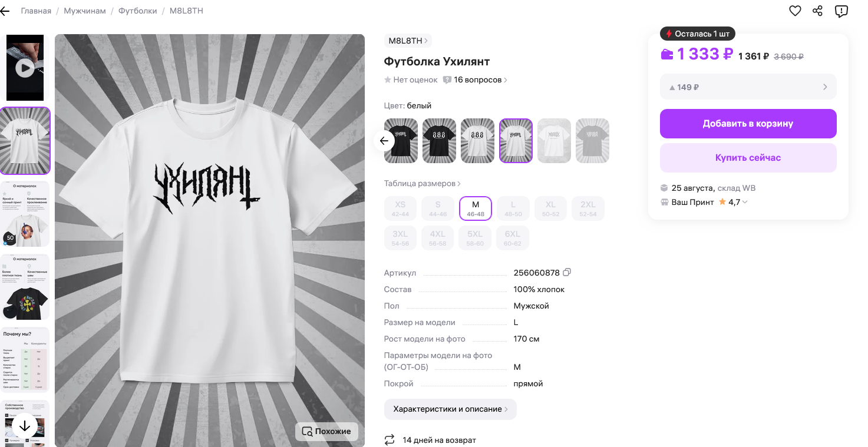The width and height of the screenshot is (868, 447).
Task: Go to Футболки breadcrumb
Action: pos(137,11)
